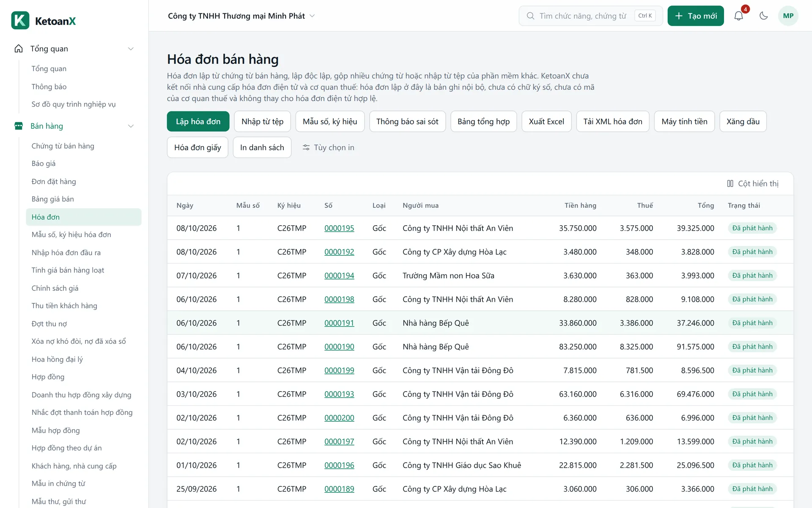Toggle dark mode moon icon

click(763, 16)
